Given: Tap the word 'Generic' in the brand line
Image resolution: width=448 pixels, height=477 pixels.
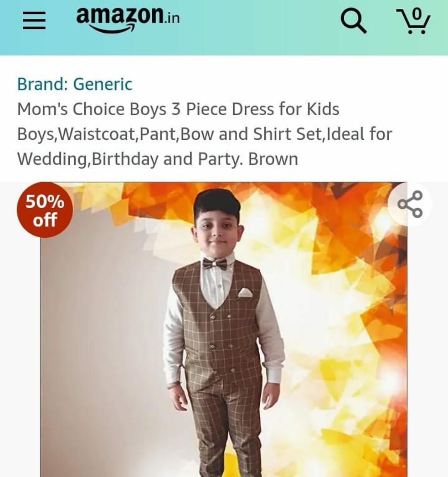Looking at the screenshot, I should [x=103, y=84].
